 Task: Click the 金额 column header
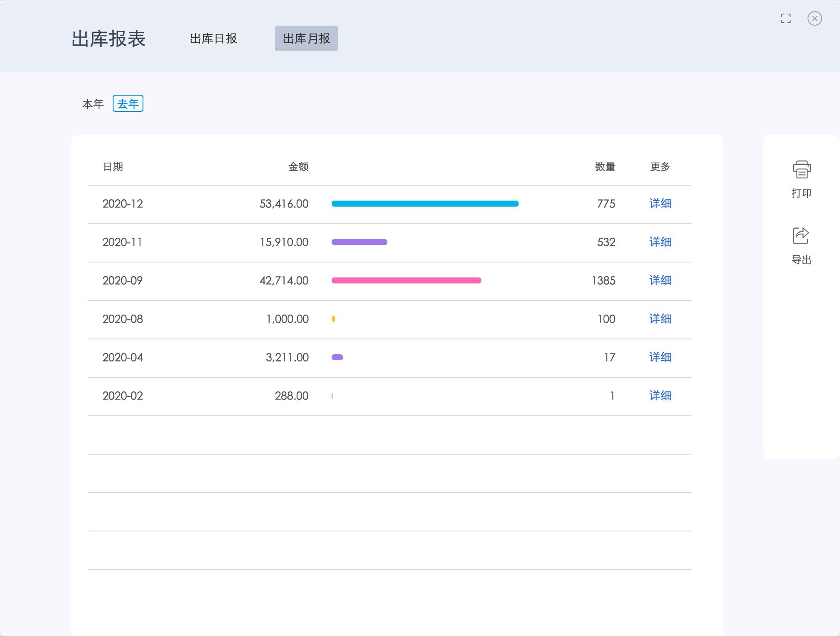coord(298,167)
